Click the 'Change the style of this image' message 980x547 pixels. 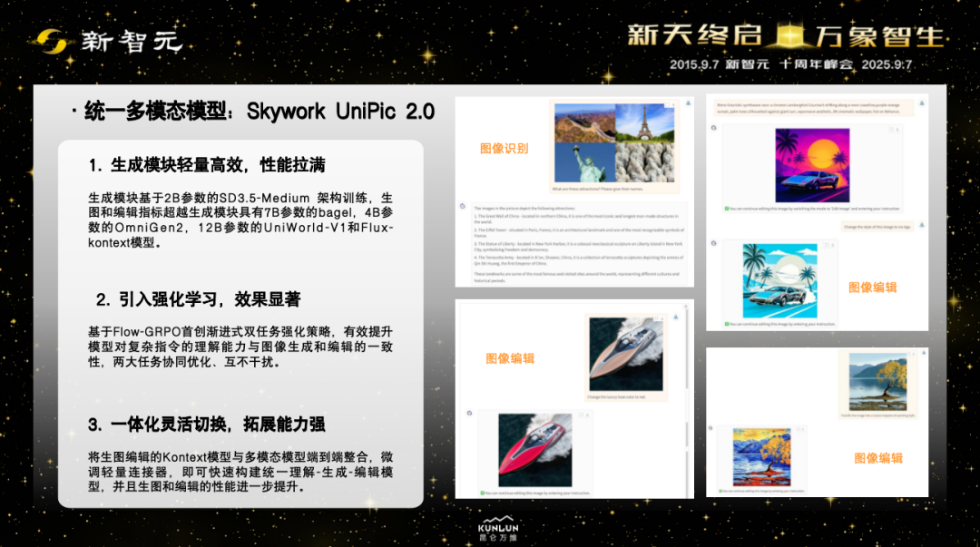(877, 227)
